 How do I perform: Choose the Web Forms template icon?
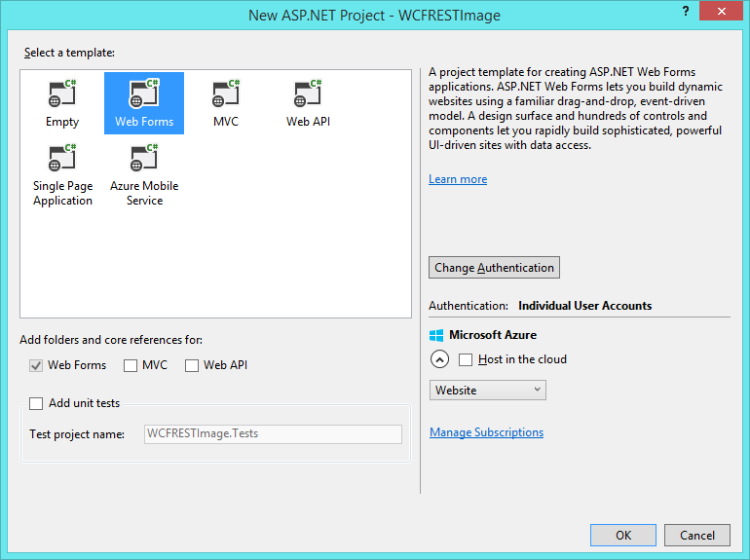144,93
